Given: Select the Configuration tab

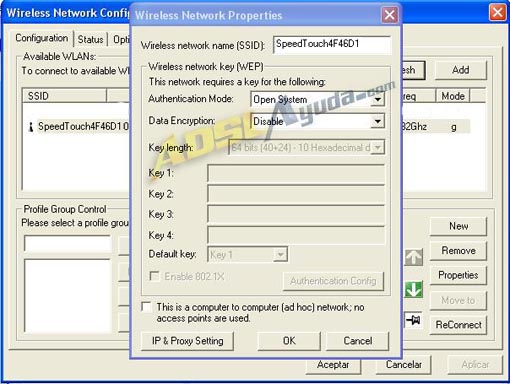Looking at the screenshot, I should point(42,38).
